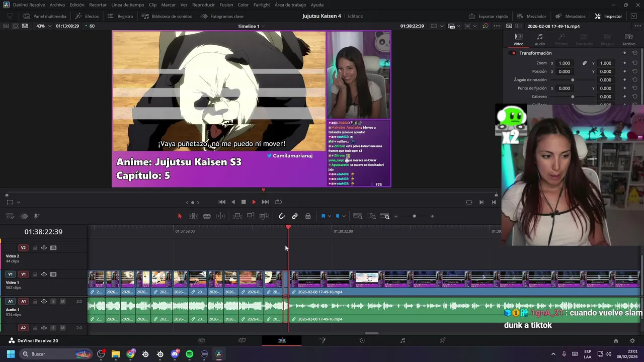This screenshot has height=362, width=644.
Task: Lock the Video 2 track
Action: pyautogui.click(x=35, y=248)
